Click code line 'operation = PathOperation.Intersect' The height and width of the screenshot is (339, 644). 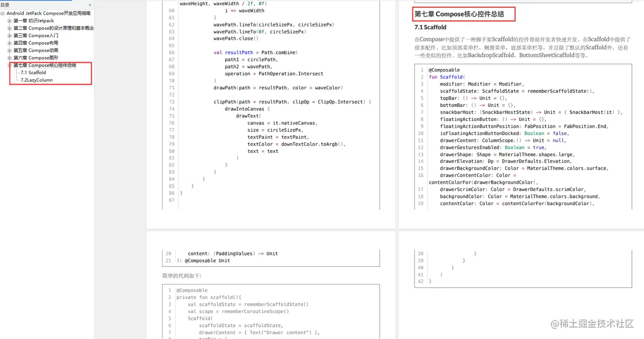tap(274, 74)
